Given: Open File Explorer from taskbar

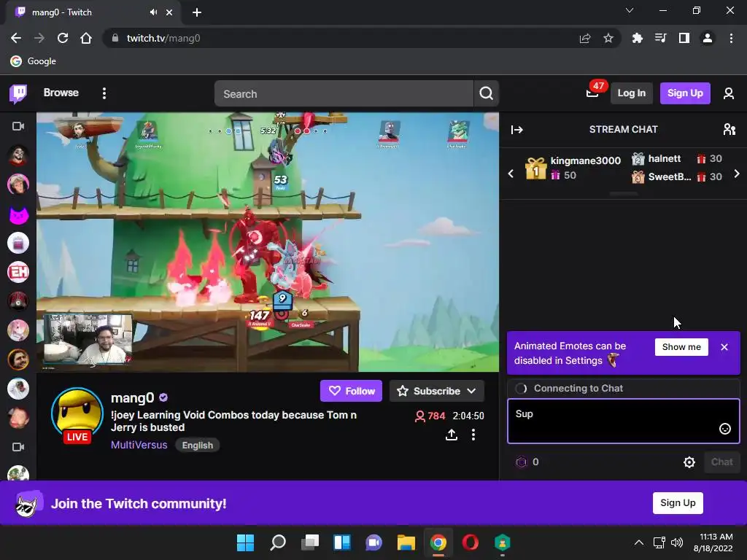Looking at the screenshot, I should [x=406, y=542].
